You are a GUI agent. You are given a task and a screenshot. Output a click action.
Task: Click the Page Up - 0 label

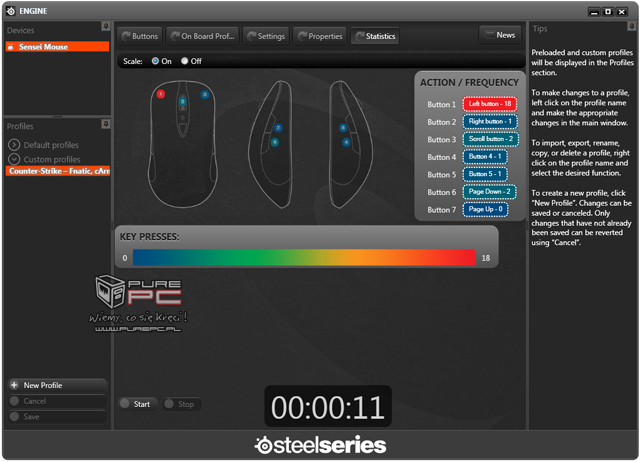485,209
